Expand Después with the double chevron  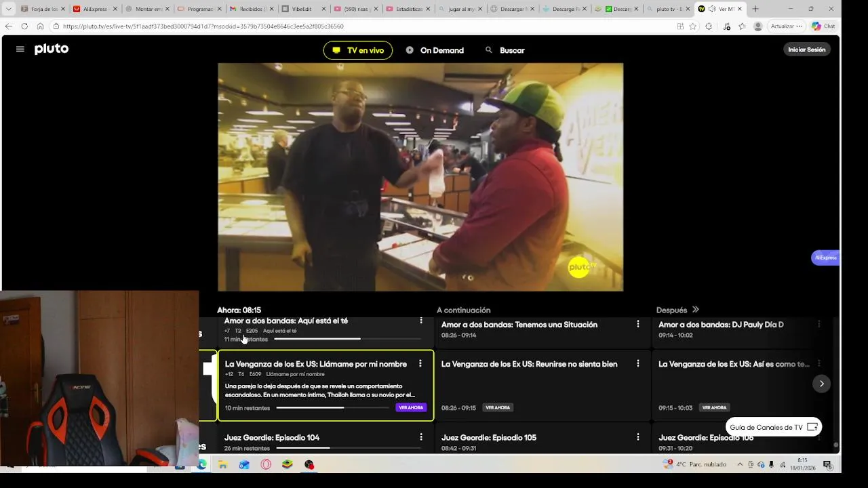coord(695,310)
